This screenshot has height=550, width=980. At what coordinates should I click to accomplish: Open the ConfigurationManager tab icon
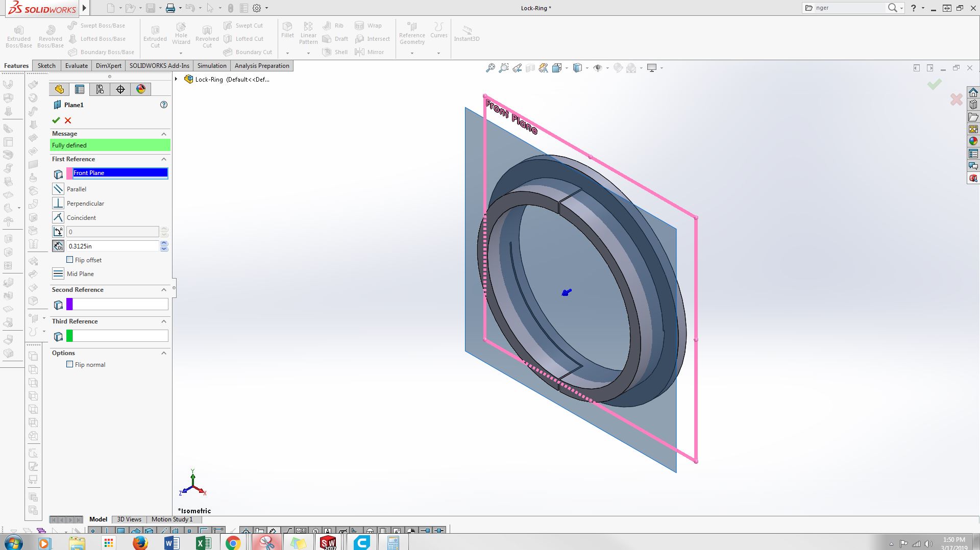100,89
